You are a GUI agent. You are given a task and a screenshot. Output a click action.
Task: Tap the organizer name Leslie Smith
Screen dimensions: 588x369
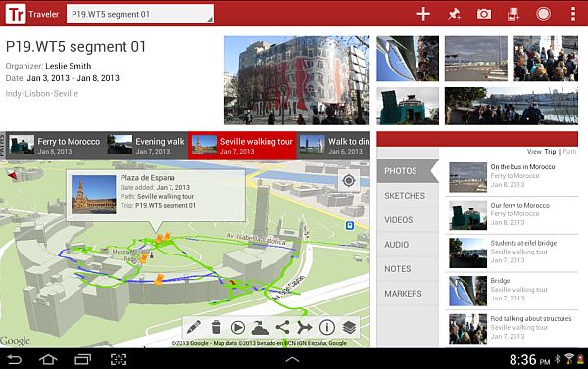[68, 66]
